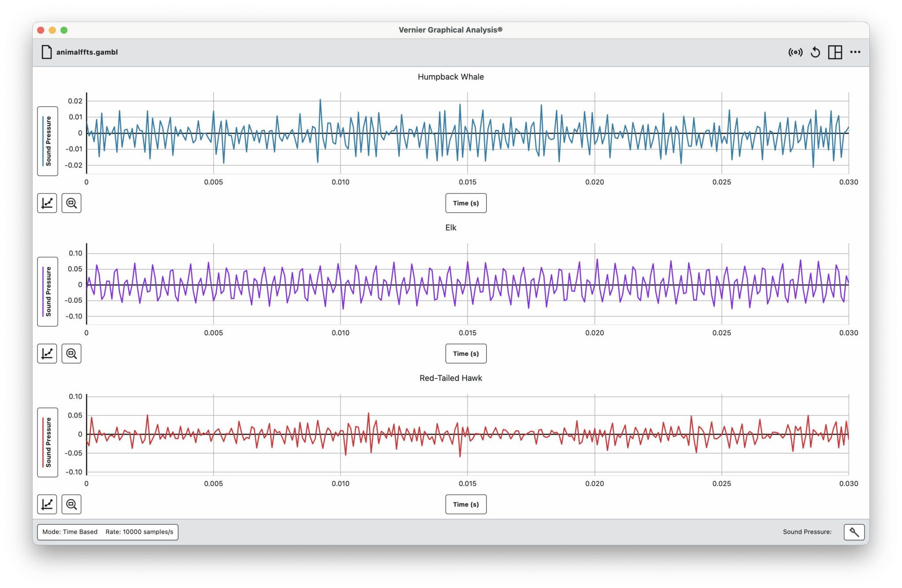Open Humpback Whale Sound Pressure axis label
The height and width of the screenshot is (588, 902).
(x=48, y=141)
